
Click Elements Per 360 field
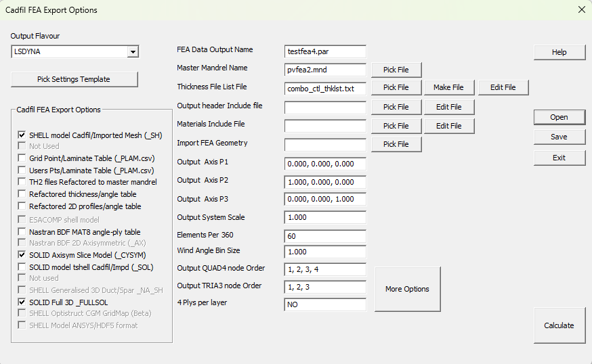(x=325, y=236)
